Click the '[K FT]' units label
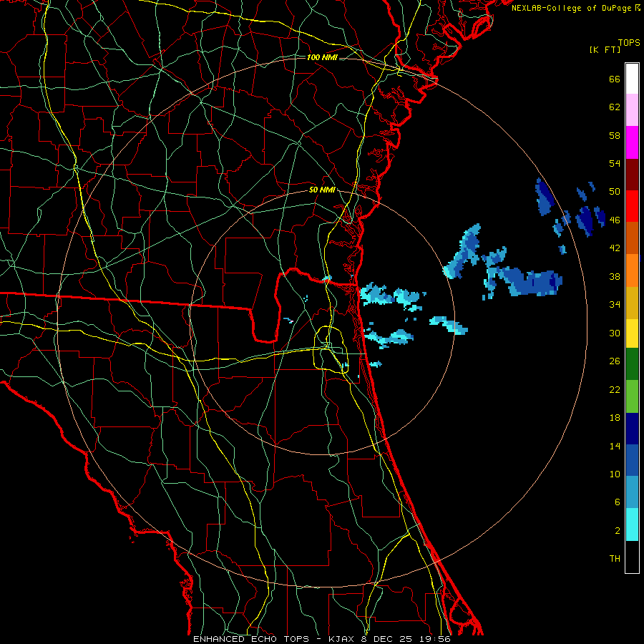Image resolution: width=644 pixels, height=644 pixels. pos(605,49)
